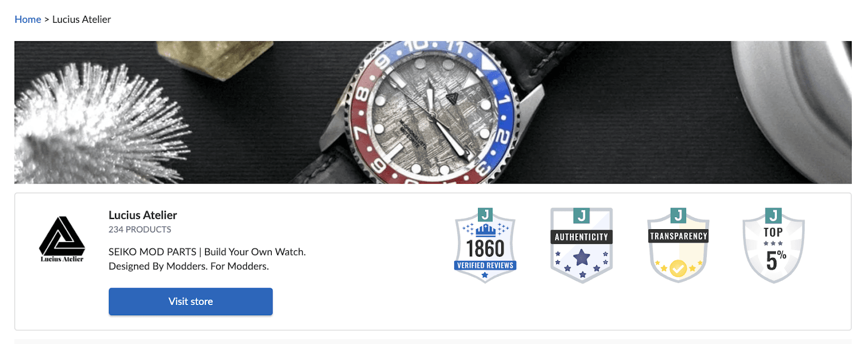Click the SEIKO MOD PARTS description text
Viewport: 868px width, 344px height.
(x=207, y=252)
